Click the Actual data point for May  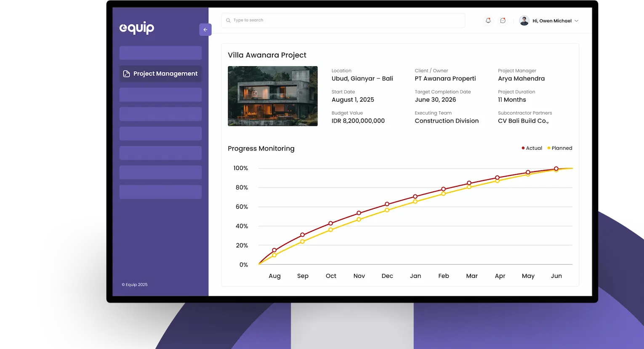[528, 172]
